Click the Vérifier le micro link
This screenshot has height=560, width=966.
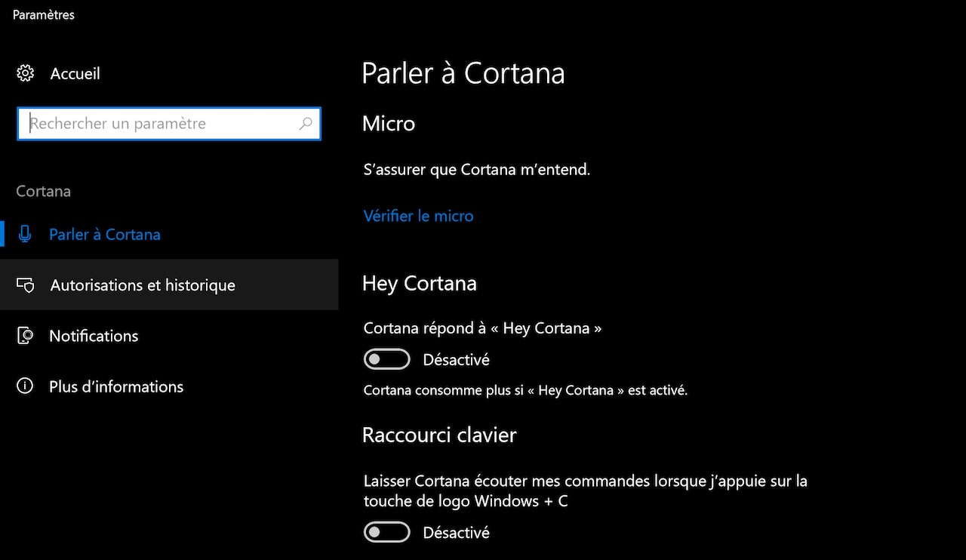click(418, 216)
